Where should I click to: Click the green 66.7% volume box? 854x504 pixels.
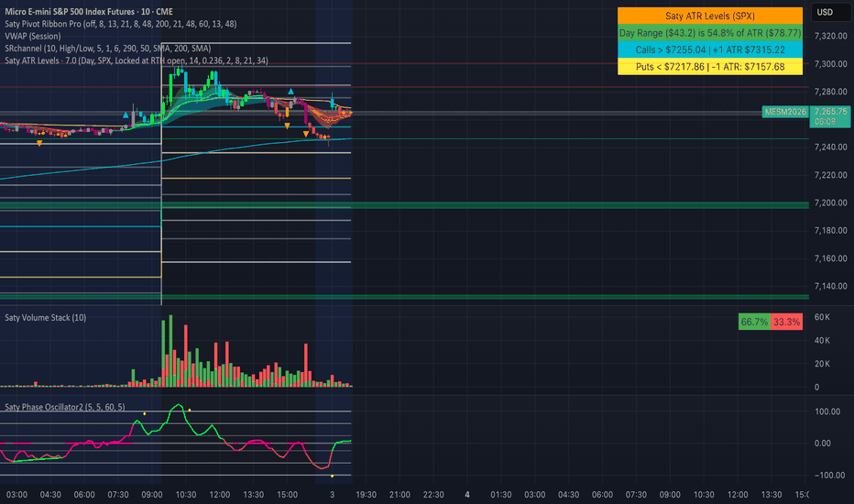click(754, 322)
